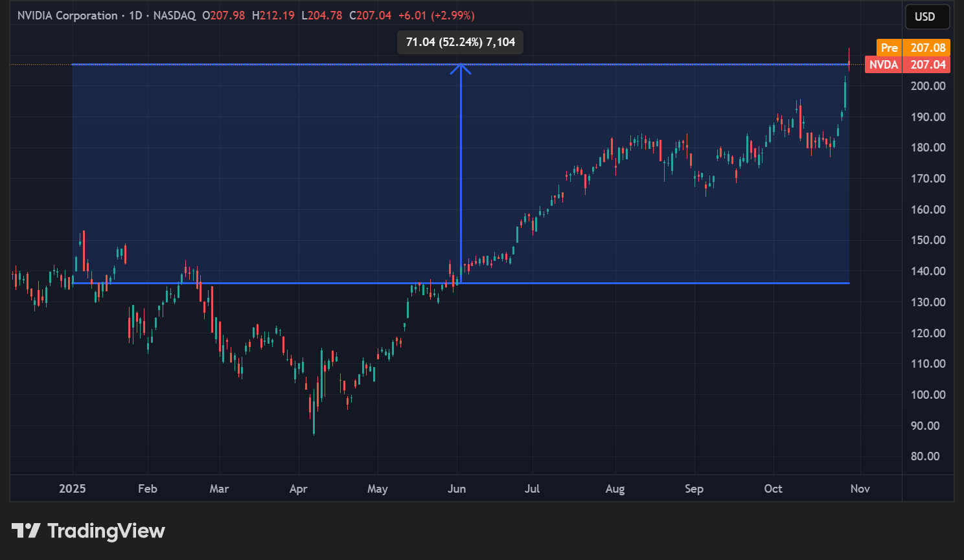Select the high price H212.19
The height and width of the screenshot is (560, 964).
click(x=272, y=15)
